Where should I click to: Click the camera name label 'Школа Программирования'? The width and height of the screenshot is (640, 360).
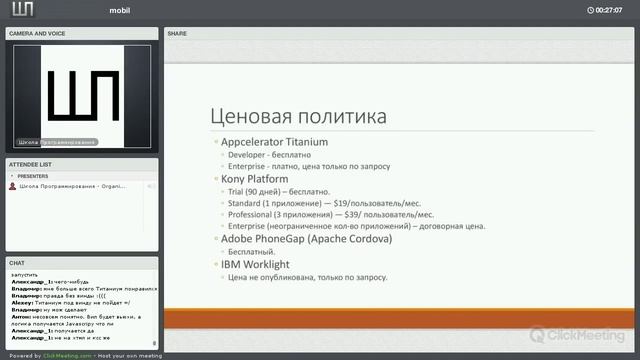[x=57, y=142]
